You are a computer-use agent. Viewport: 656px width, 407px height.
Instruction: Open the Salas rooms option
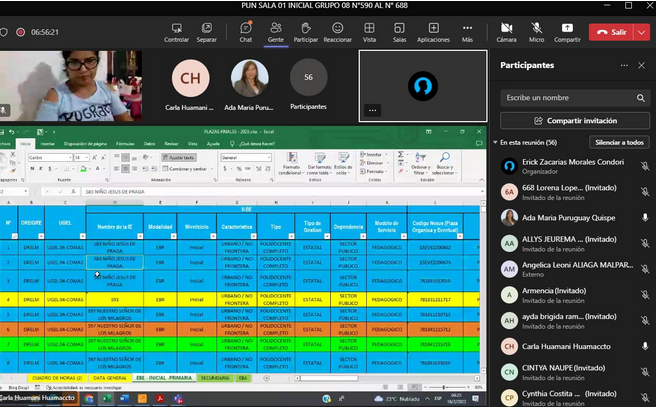(399, 31)
